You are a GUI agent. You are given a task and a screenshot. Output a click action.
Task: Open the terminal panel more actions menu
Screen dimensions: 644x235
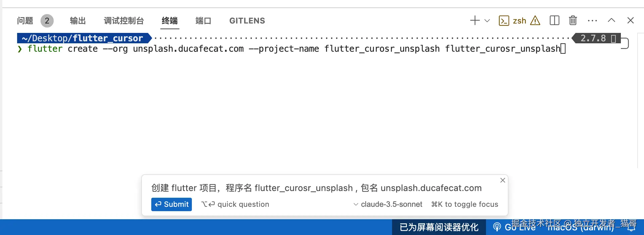tap(592, 21)
